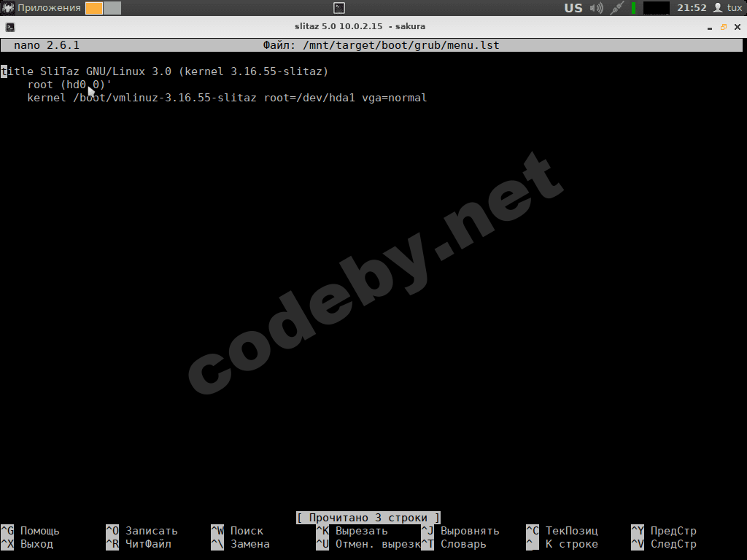Click nano 2.6.1 version label

(47, 45)
